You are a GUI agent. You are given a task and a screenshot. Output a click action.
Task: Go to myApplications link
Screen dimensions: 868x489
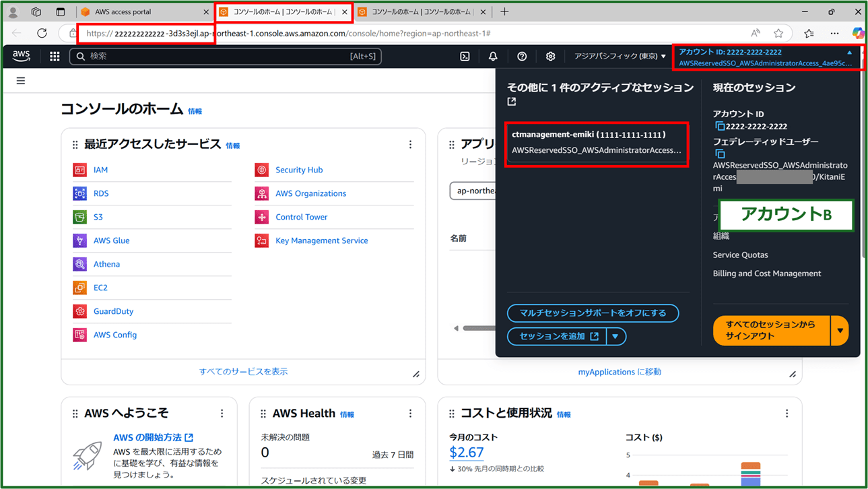[620, 372]
